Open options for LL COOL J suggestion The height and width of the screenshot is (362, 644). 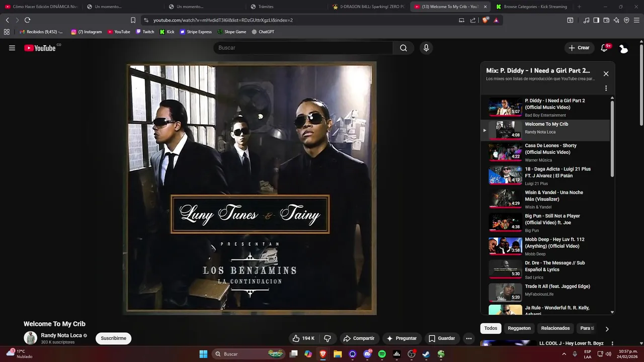612,343
